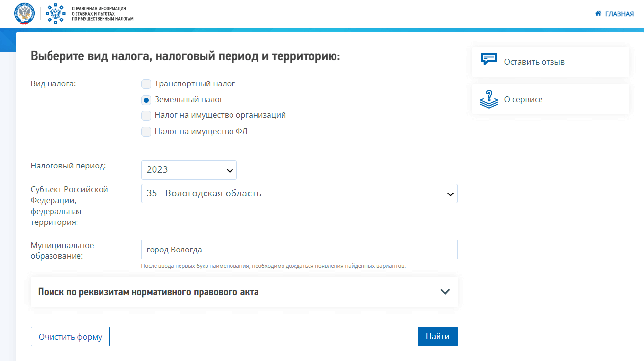Screen dimensions: 644x361
Task: Open the Оставить отзыв panel
Action: [535, 61]
